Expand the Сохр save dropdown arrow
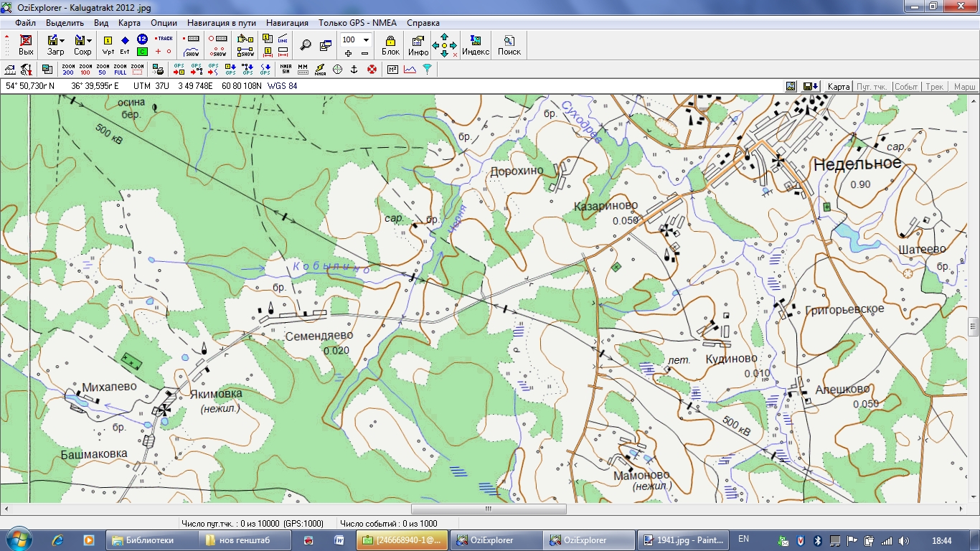 tap(90, 40)
